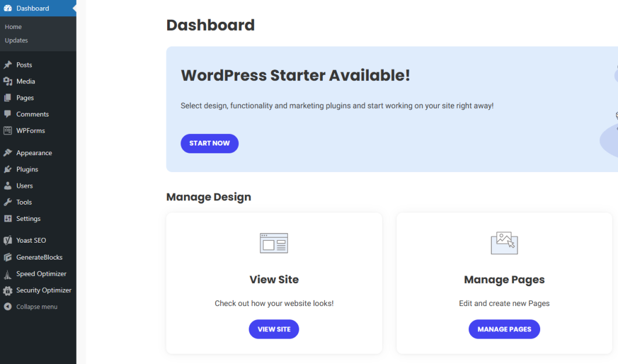The height and width of the screenshot is (364, 618).
Task: Open the Users menu label
Action: [24, 186]
